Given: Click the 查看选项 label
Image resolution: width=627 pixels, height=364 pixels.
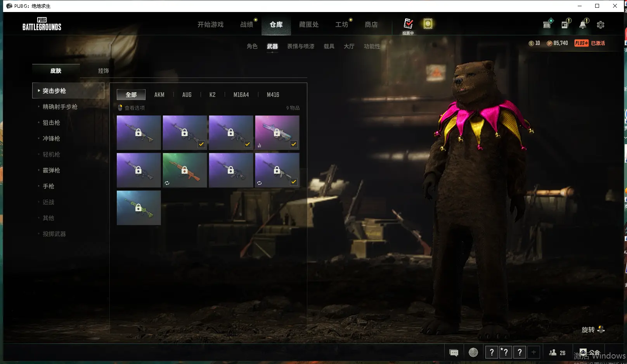Looking at the screenshot, I should coord(135,108).
